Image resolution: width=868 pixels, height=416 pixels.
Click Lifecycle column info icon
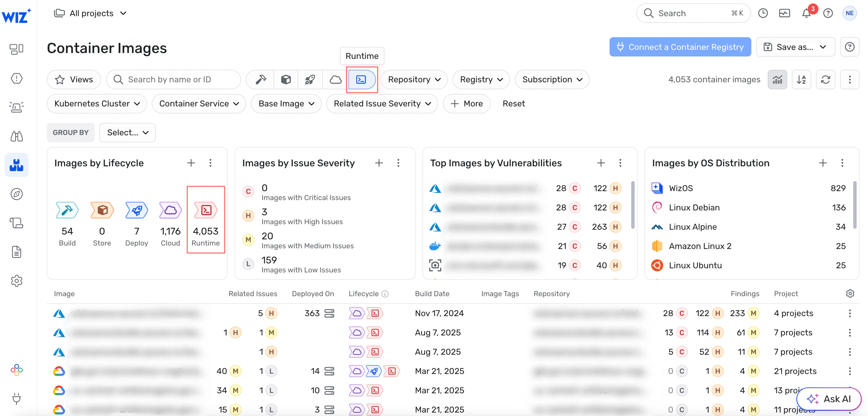coord(385,294)
